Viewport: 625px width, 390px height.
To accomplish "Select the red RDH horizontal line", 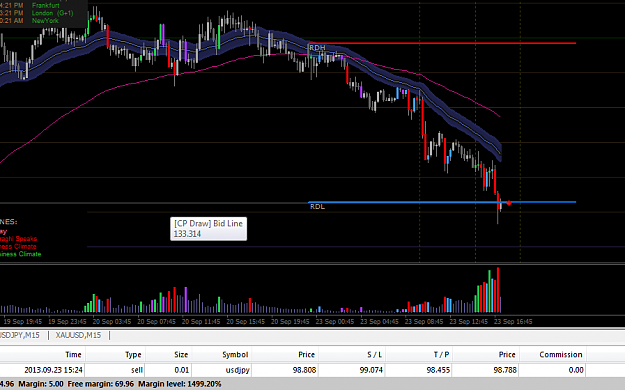I will tap(442, 43).
